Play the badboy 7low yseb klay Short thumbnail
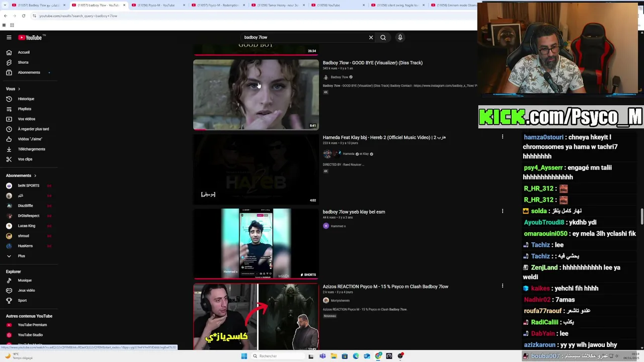This screenshot has height=362, width=644. pos(256,244)
